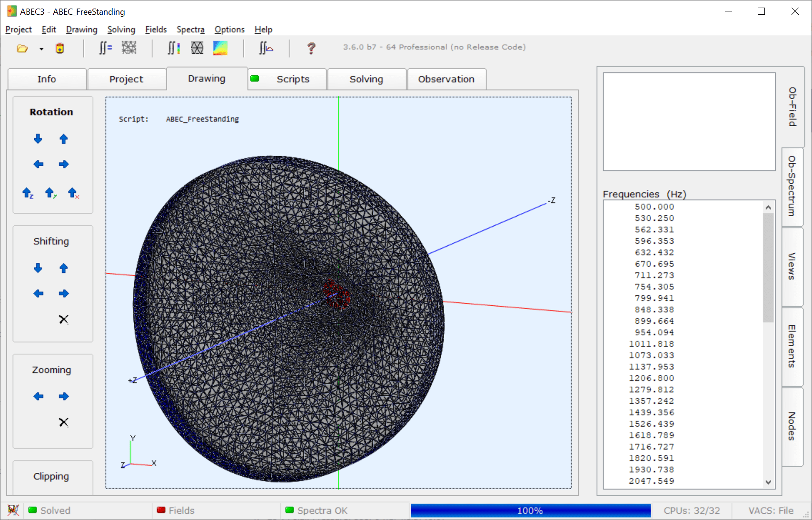Switch to the Scripts tab

tap(287, 79)
